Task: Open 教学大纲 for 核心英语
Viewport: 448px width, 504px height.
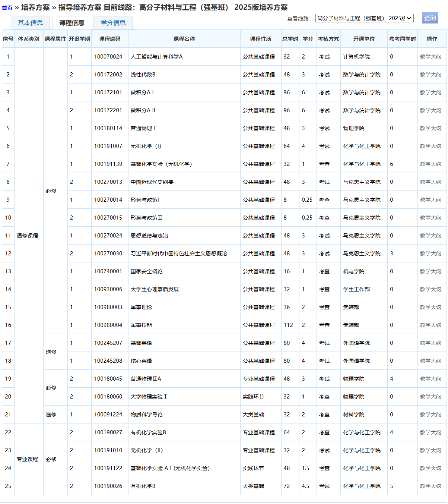Action: (x=430, y=361)
